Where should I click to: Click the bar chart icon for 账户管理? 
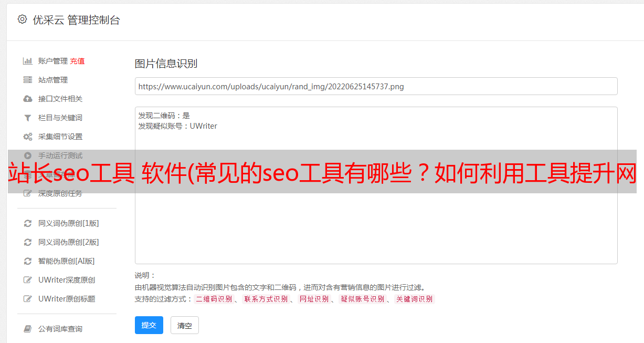[28, 61]
